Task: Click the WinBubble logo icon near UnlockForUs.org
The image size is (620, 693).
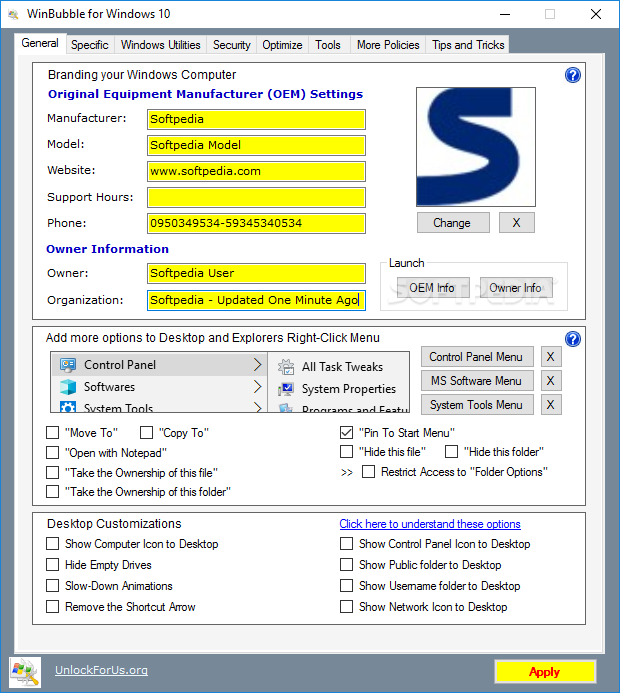Action: pos(25,672)
